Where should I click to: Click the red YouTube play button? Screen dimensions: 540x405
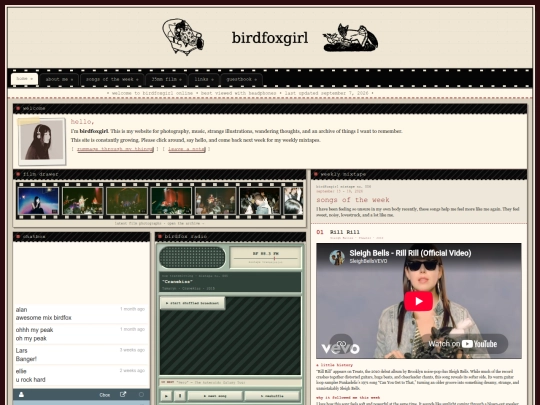pos(418,301)
